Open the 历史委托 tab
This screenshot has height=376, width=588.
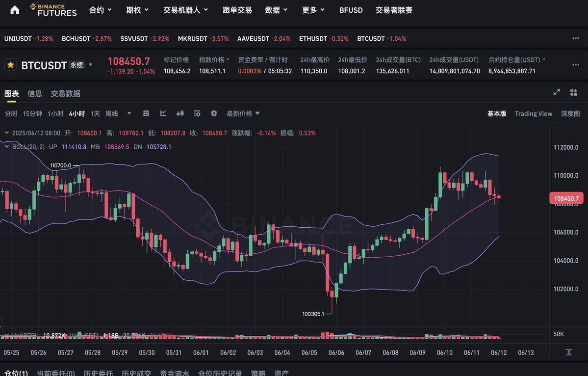point(98,373)
